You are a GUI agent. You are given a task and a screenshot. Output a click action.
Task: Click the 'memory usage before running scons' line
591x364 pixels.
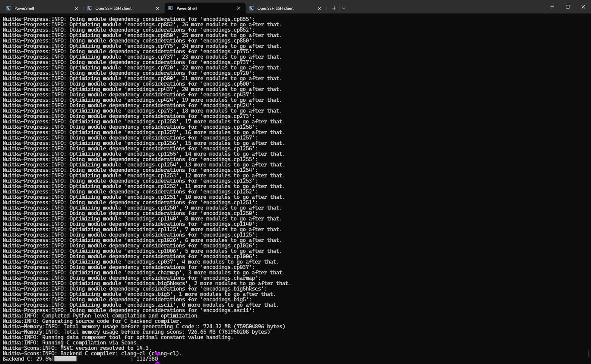click(136, 332)
